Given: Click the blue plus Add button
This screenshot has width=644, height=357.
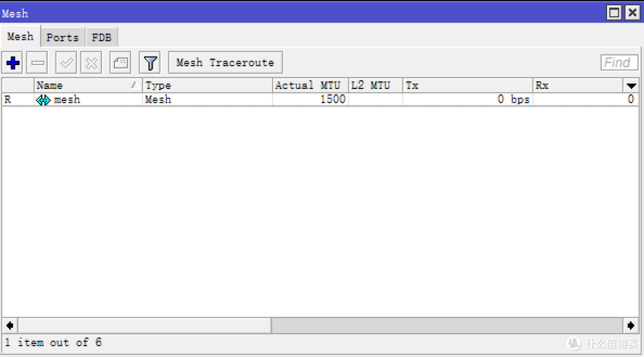Looking at the screenshot, I should [13, 63].
